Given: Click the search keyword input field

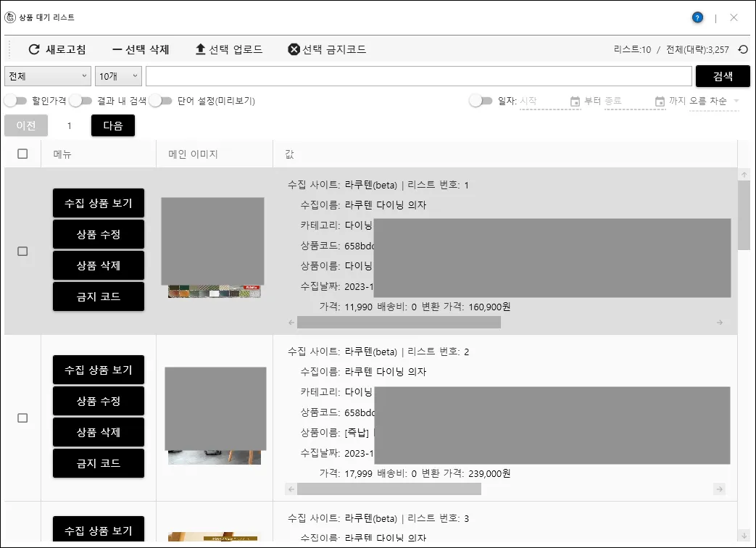Looking at the screenshot, I should pyautogui.click(x=418, y=76).
